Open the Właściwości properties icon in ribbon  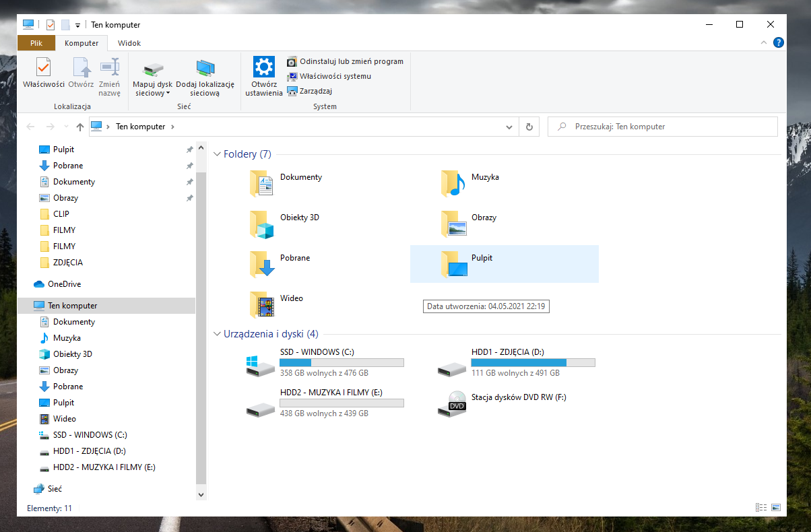[x=43, y=68]
